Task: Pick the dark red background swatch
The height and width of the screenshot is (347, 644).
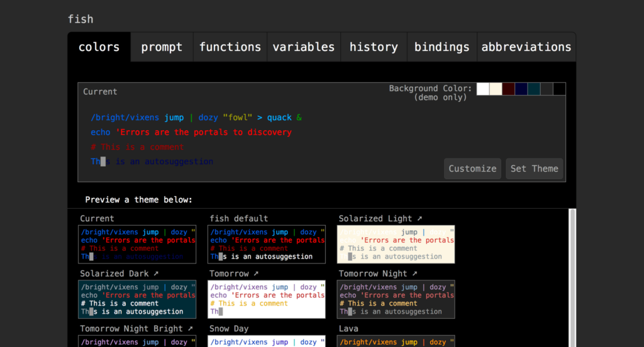Action: click(x=508, y=89)
